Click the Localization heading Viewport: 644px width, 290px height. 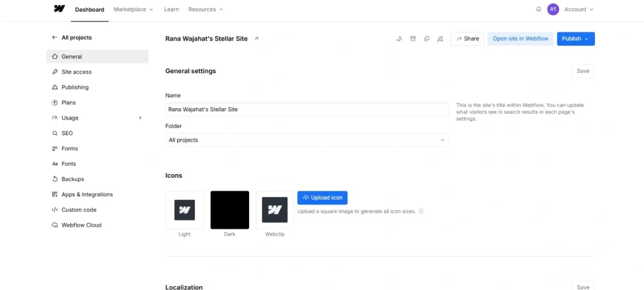tap(184, 287)
